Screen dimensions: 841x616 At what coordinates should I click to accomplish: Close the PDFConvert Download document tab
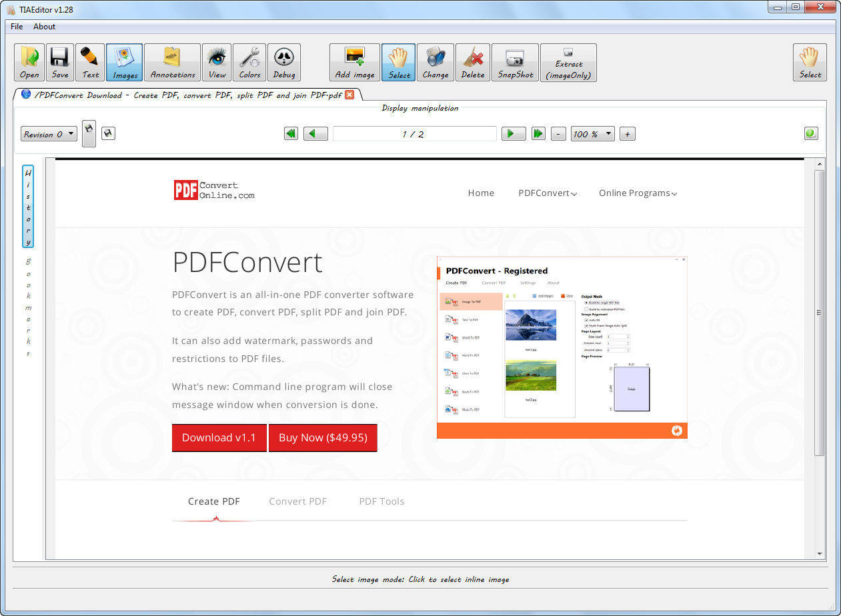click(349, 95)
